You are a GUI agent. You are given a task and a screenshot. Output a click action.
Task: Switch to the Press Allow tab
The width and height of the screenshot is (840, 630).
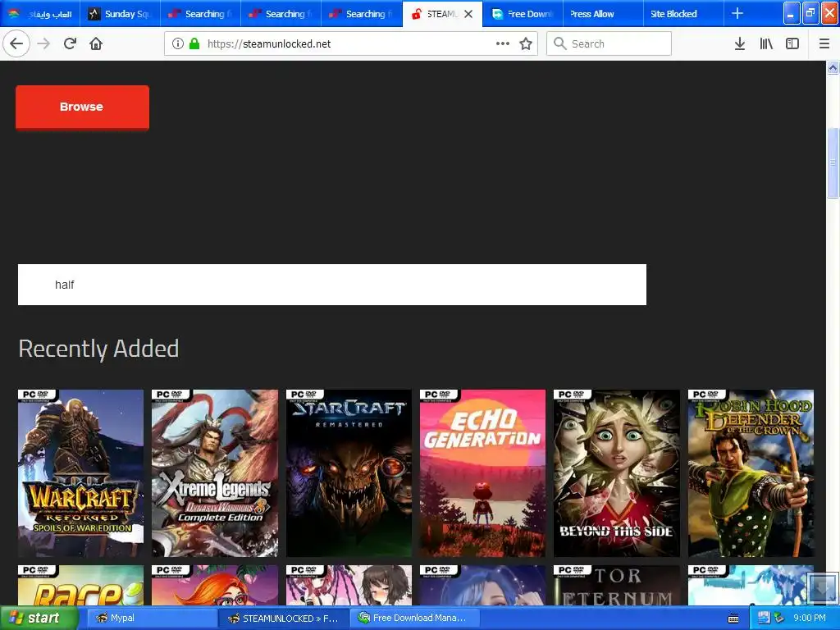tap(603, 14)
